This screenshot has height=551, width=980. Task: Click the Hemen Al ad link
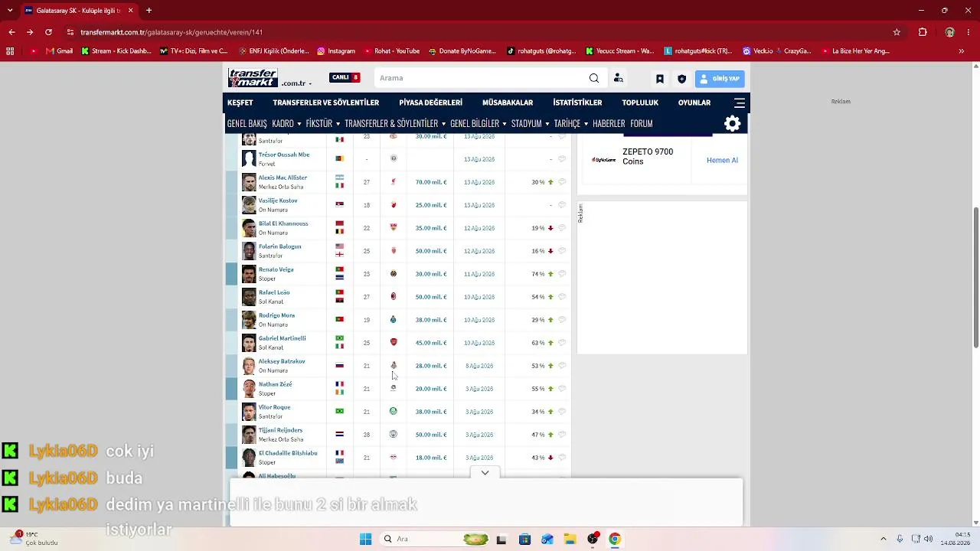click(x=722, y=160)
